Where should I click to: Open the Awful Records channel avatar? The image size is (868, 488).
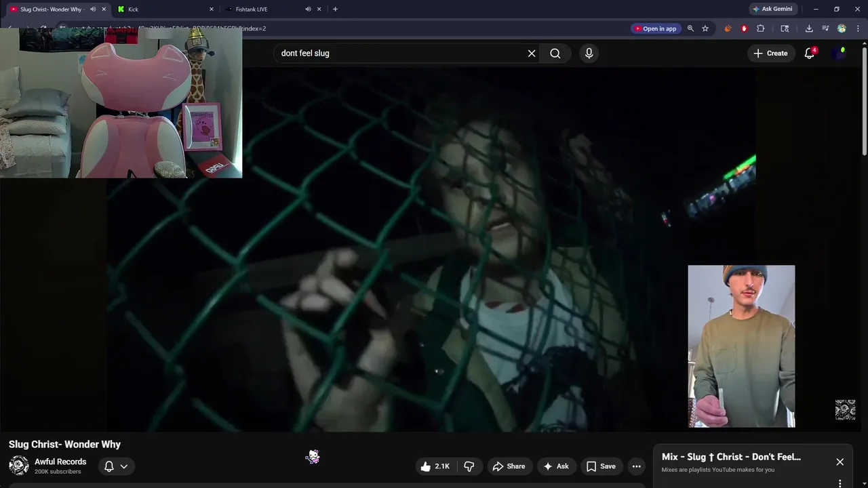coord(19,466)
